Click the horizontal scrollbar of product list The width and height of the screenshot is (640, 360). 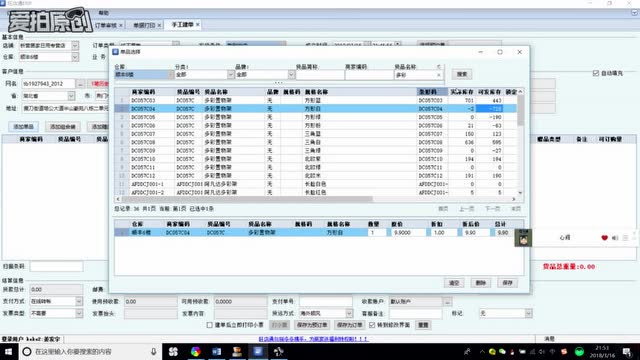[x=316, y=199]
